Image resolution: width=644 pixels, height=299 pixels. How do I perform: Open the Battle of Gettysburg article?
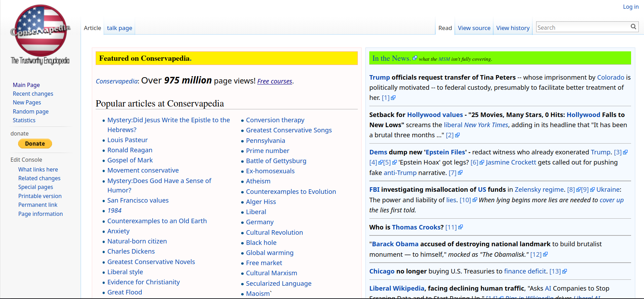(x=276, y=161)
